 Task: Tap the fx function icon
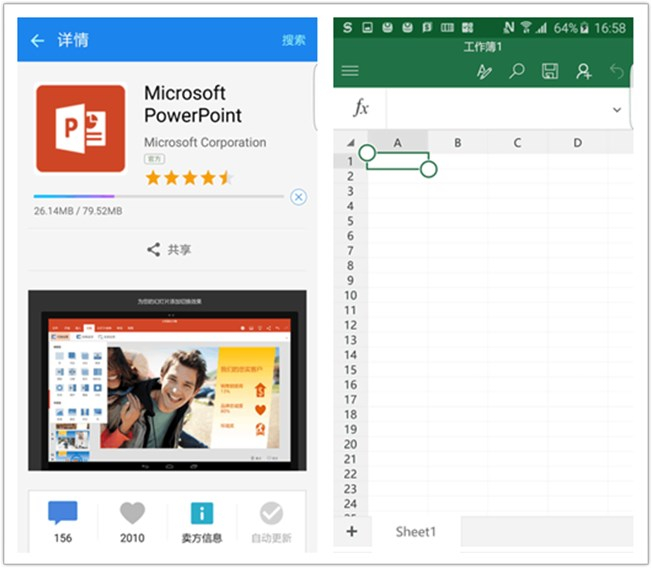pos(361,108)
